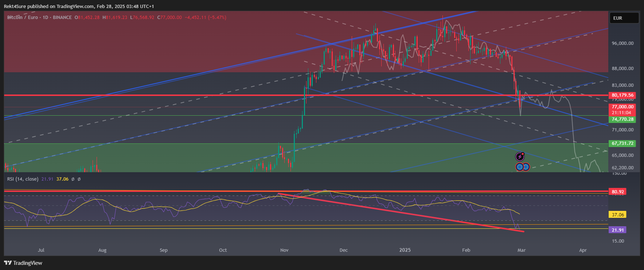
Task: Click the Dec label on time axis
Action: tap(343, 250)
